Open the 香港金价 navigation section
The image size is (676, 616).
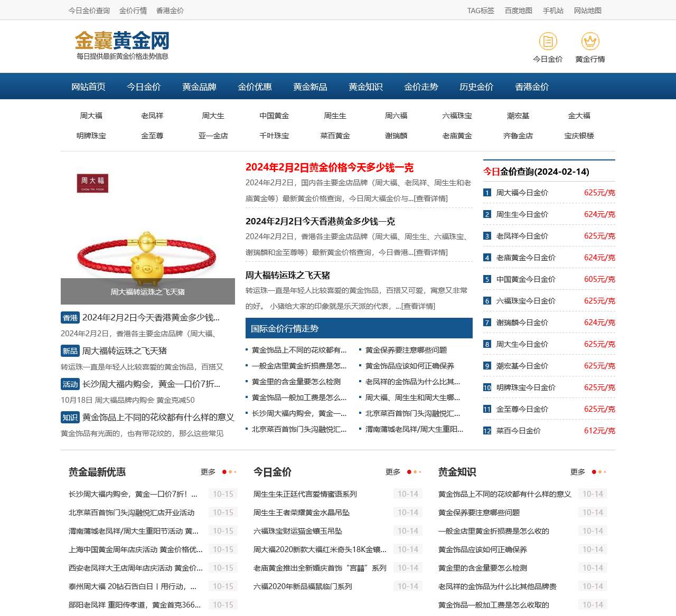click(531, 87)
